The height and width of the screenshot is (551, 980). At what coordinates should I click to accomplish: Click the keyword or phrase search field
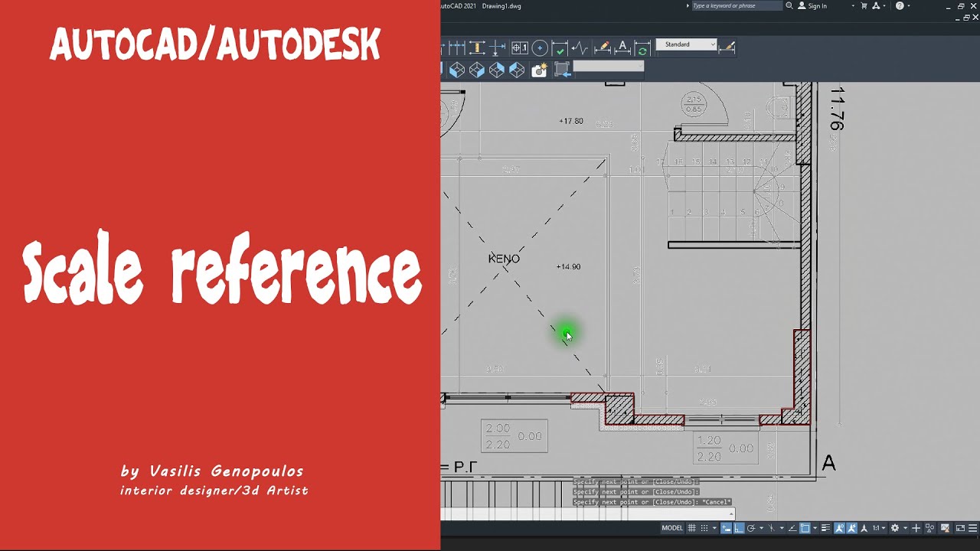737,6
